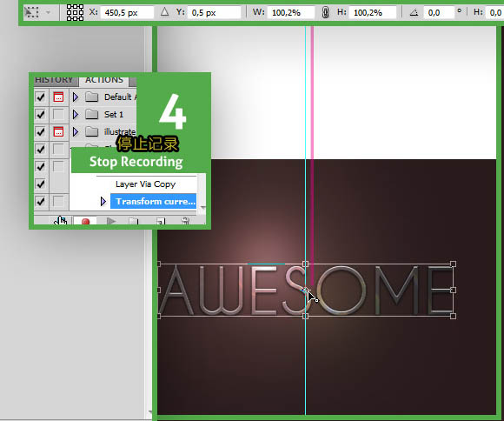Click the Delete trash icon in Actions panel
The height and width of the screenshot is (421, 504).
click(x=185, y=221)
